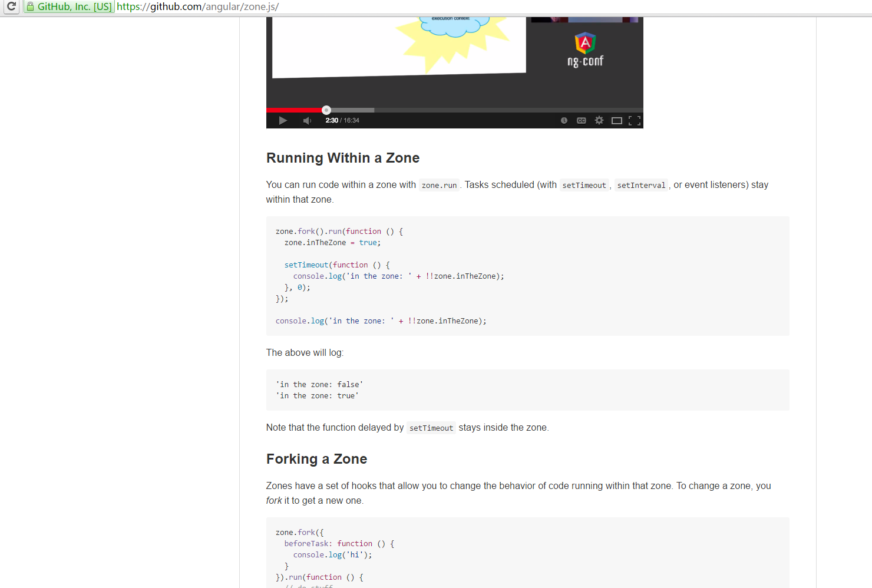
Task: Click the Watch Later clock icon
Action: [x=564, y=120]
